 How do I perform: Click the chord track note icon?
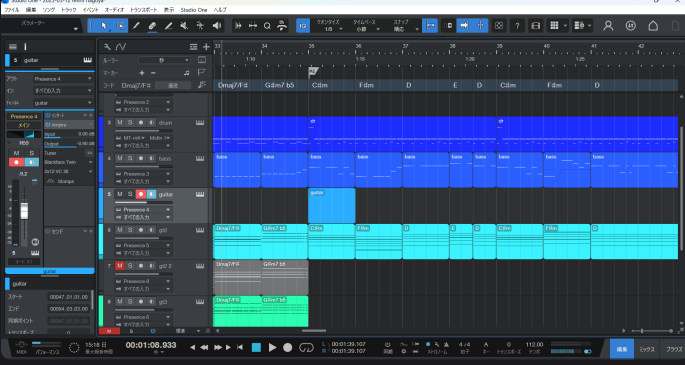pos(201,85)
